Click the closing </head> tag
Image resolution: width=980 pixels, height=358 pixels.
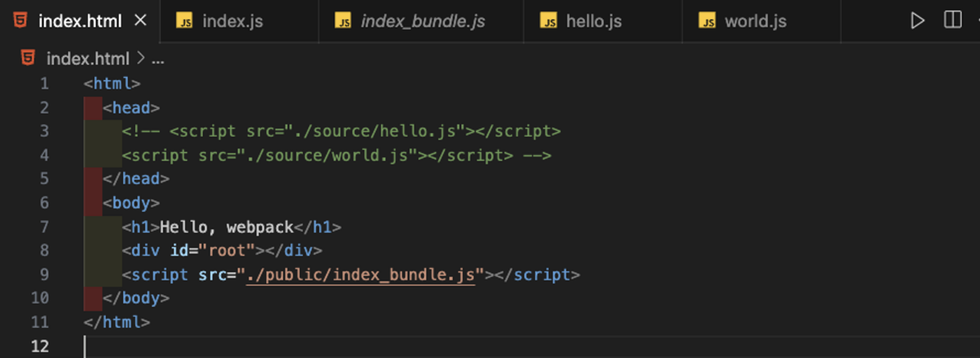pyautogui.click(x=136, y=179)
